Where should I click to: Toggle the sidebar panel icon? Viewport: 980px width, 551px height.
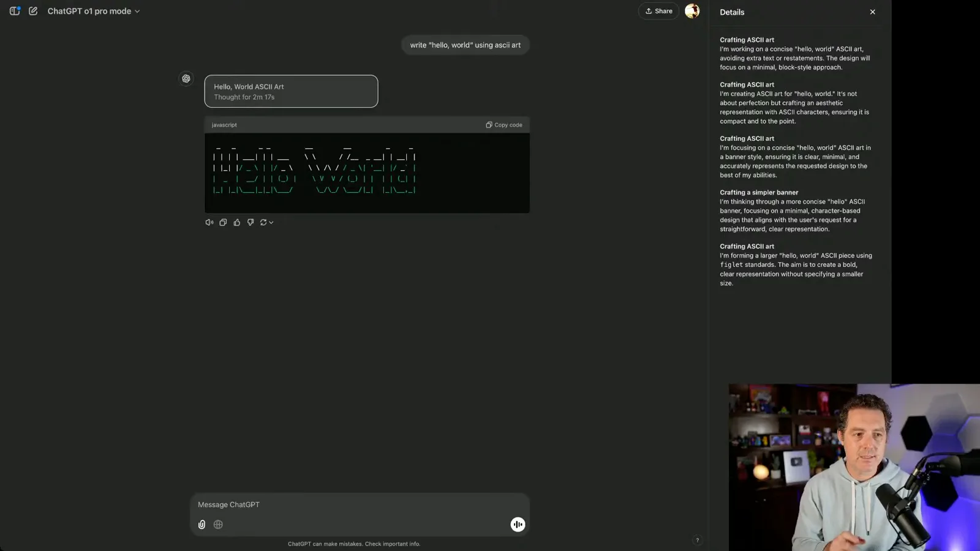pyautogui.click(x=15, y=11)
